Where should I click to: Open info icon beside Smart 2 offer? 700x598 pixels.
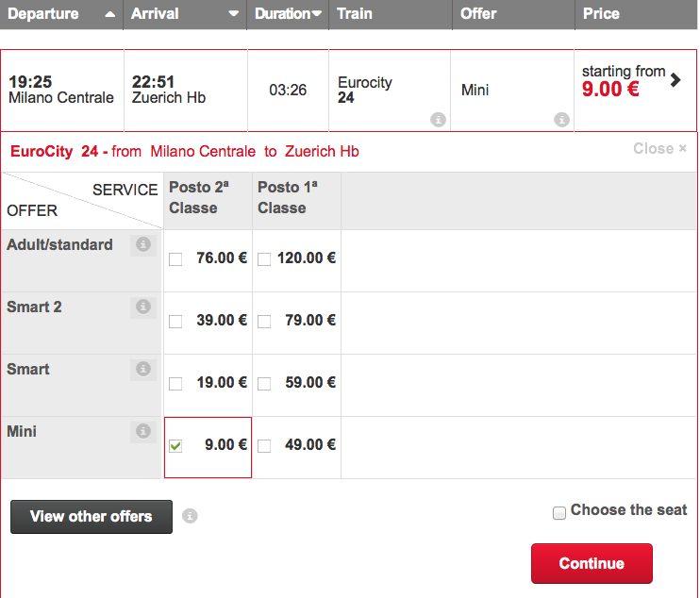point(143,307)
